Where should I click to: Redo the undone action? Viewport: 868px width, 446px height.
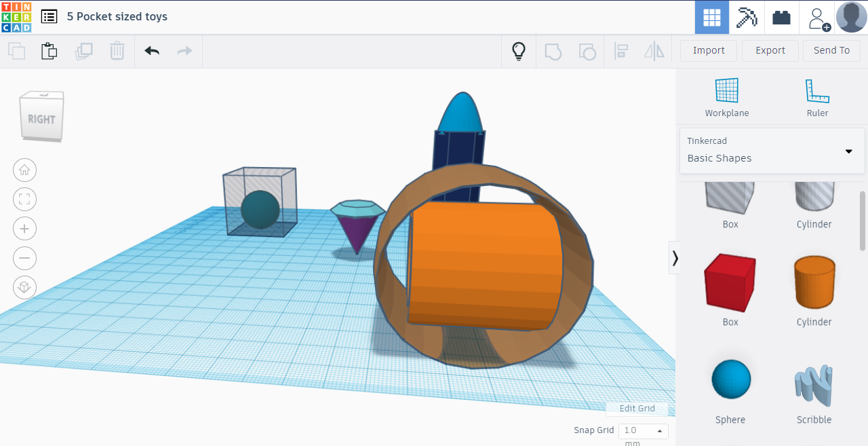184,50
